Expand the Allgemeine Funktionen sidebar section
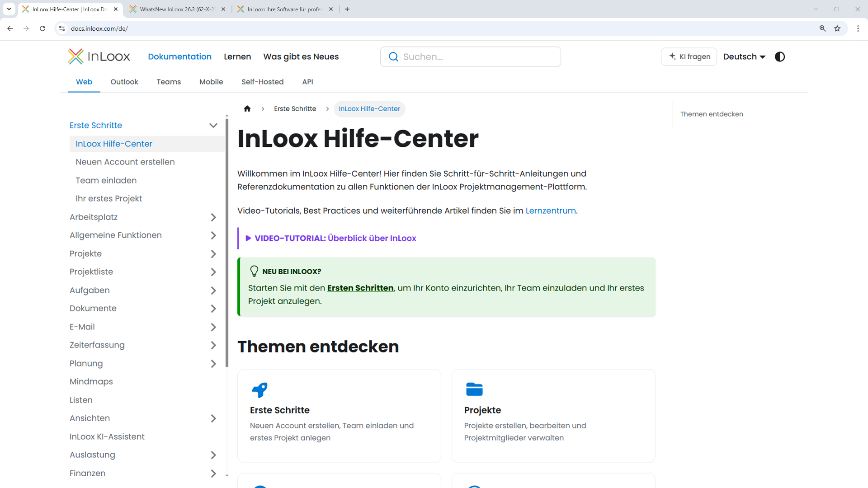The height and width of the screenshot is (488, 868). click(213, 235)
